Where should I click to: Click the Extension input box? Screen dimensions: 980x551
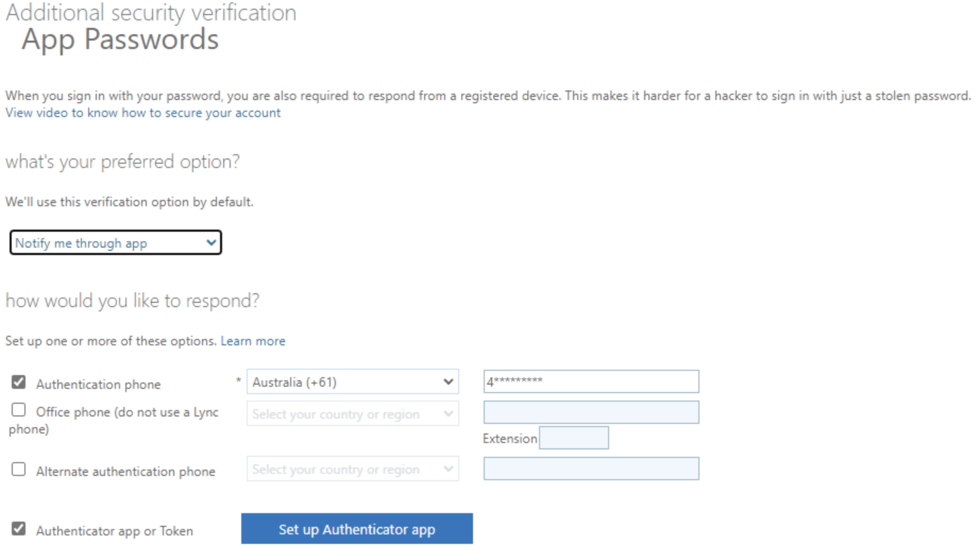(x=574, y=437)
